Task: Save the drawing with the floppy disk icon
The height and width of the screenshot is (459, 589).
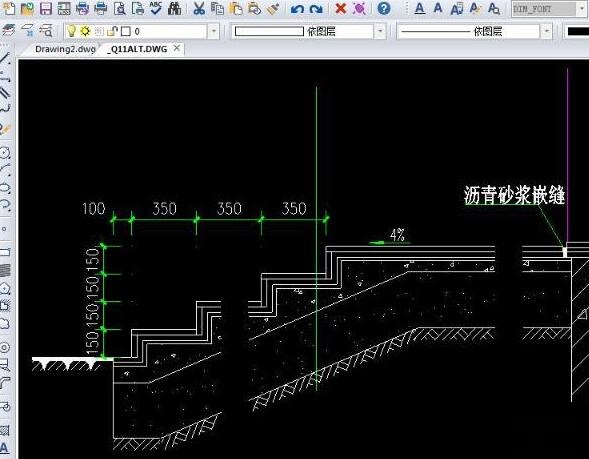Action: pyautogui.click(x=45, y=8)
